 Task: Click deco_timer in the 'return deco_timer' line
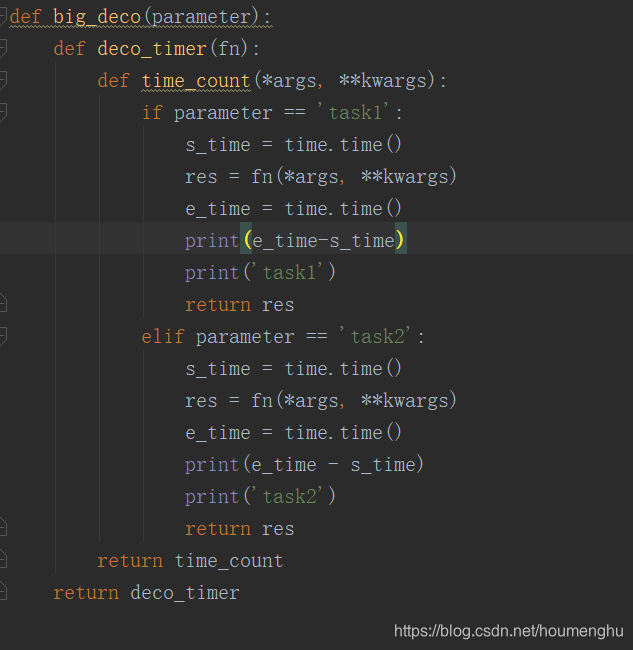pyautogui.click(x=185, y=593)
